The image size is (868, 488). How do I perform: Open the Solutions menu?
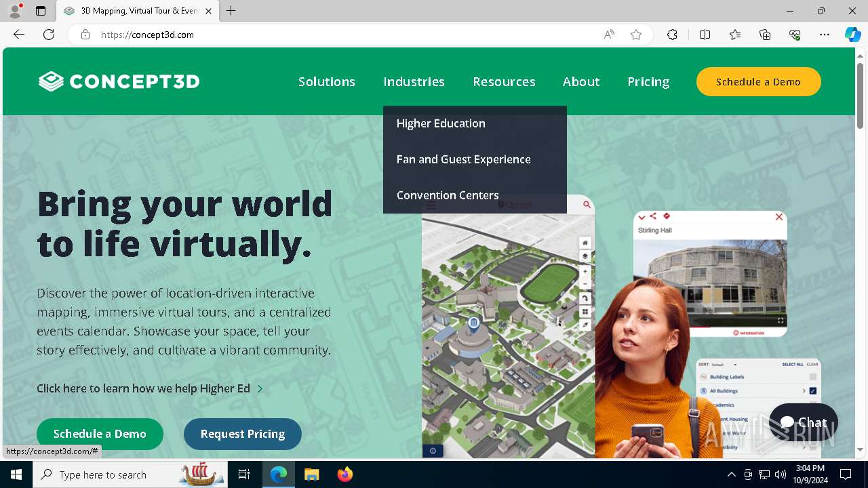pos(327,81)
